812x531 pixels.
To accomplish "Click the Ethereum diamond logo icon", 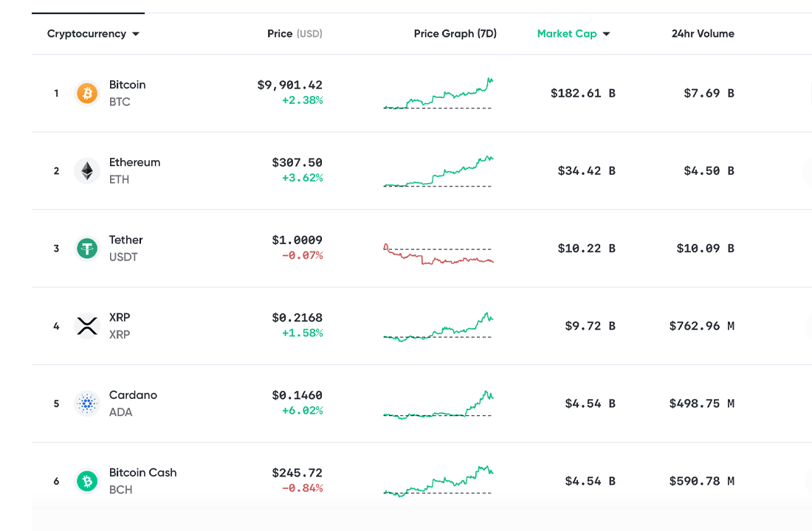I will (87, 171).
